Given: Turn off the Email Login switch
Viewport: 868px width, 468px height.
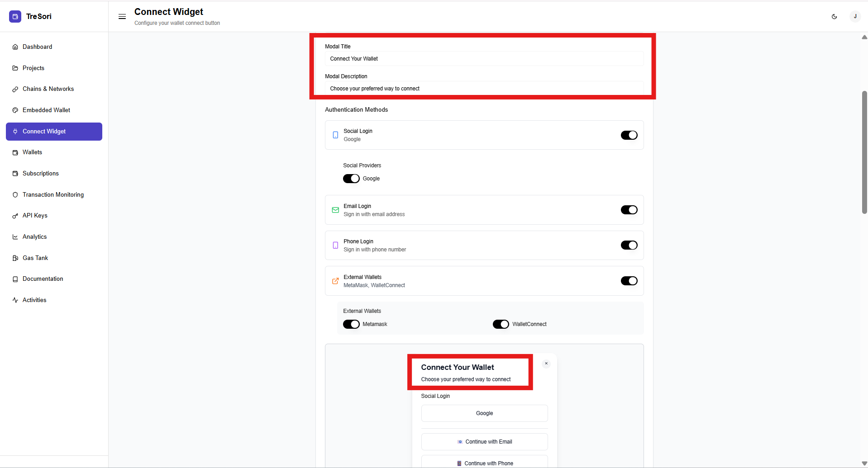Looking at the screenshot, I should tap(629, 210).
